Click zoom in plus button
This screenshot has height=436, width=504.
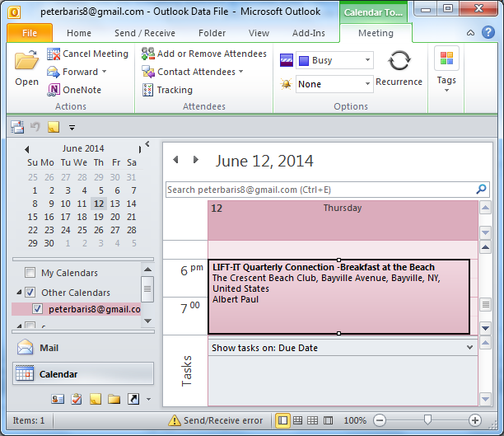(x=474, y=420)
